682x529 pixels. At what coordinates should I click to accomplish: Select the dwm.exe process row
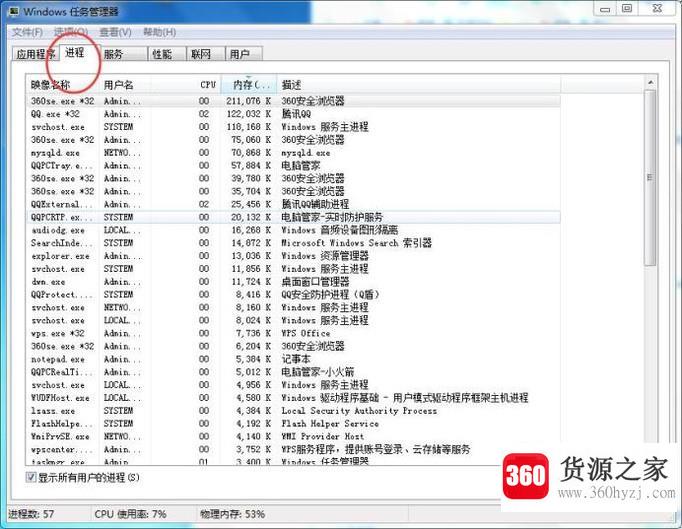click(293, 281)
